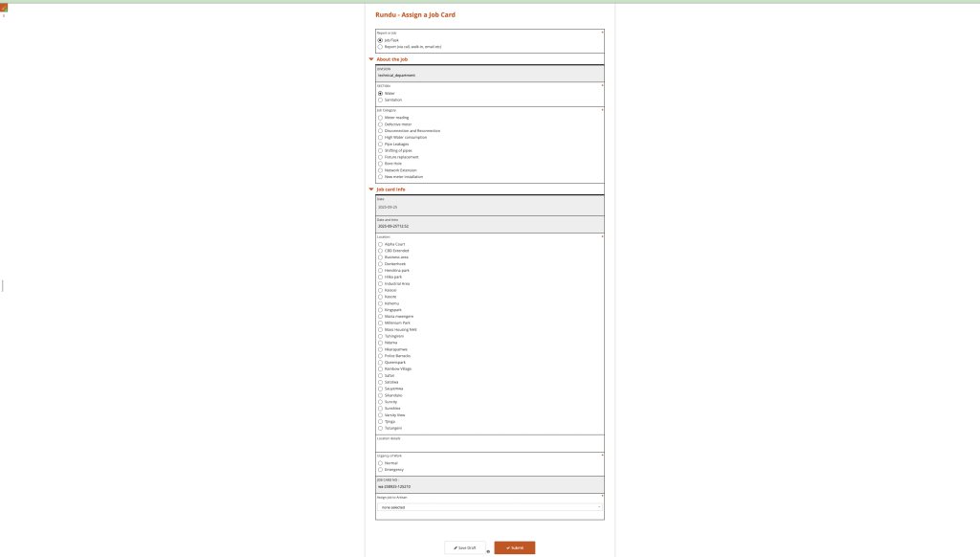Select Sanitation as the section
Viewport: 980px width, 557px height.
[x=380, y=100]
